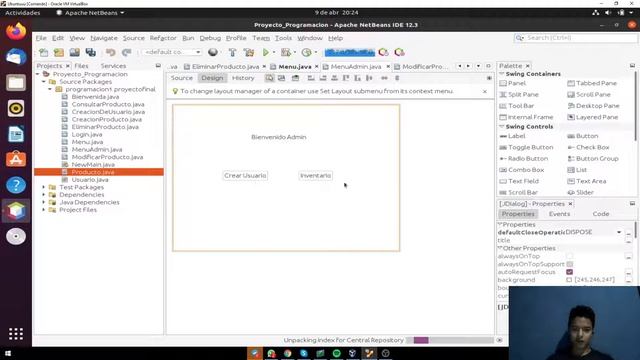This screenshot has height=360, width=640.
Task: Click the first garbage collection icon after memory bar
Action: click(383, 52)
